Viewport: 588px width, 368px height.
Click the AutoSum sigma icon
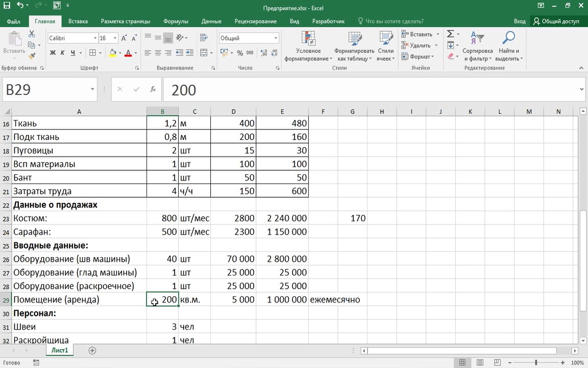click(x=450, y=34)
